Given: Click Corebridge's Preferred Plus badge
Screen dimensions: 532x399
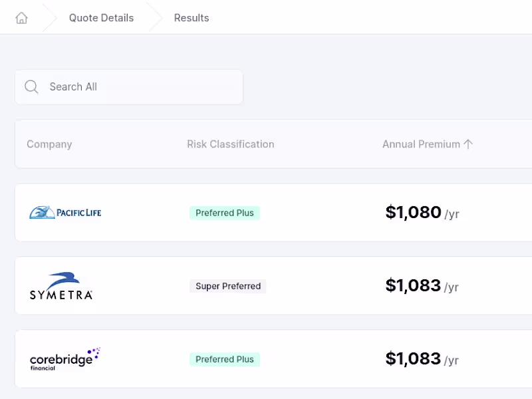Looking at the screenshot, I should click(x=225, y=359).
